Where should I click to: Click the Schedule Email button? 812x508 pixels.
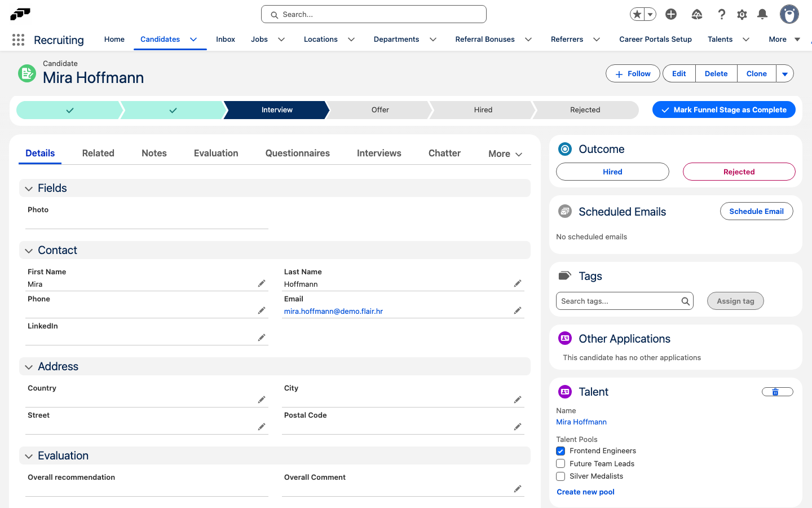(x=757, y=211)
